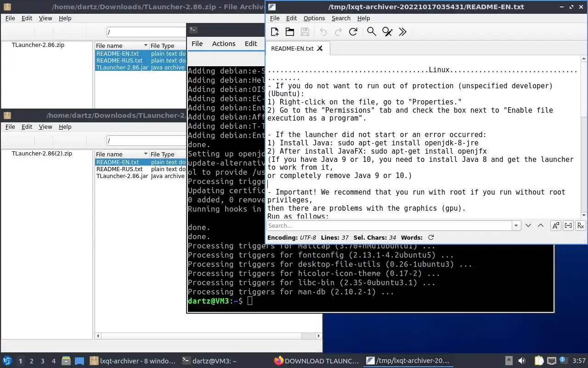Open File menu in the upper archiver window
Screen dimensions: 588x368
pos(10,18)
